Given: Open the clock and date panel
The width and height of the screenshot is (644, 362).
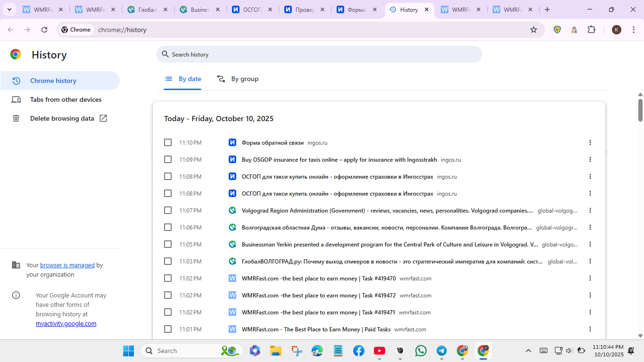Looking at the screenshot, I should click(x=608, y=351).
